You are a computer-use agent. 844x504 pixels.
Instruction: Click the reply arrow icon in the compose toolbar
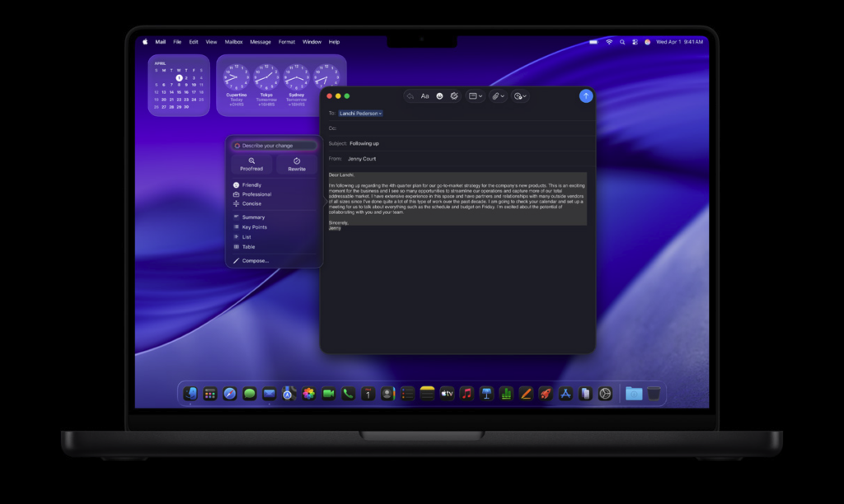tap(410, 96)
